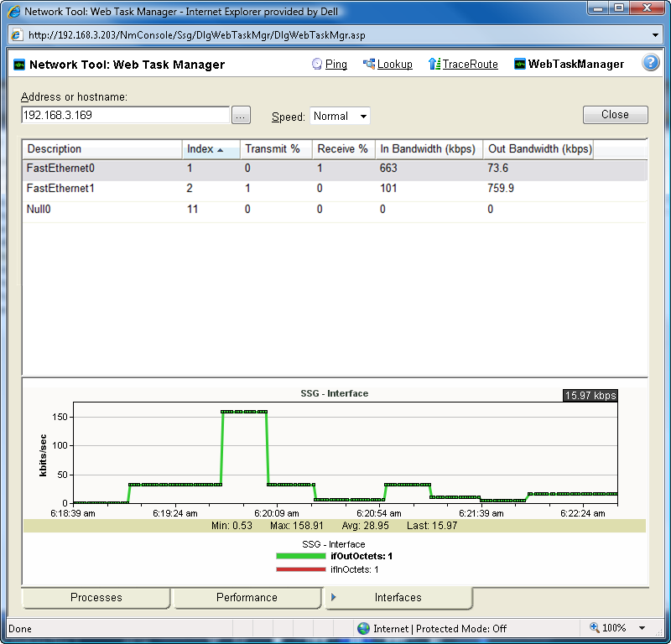The image size is (671, 644).
Task: Open the Speed dropdown
Action: click(x=340, y=117)
